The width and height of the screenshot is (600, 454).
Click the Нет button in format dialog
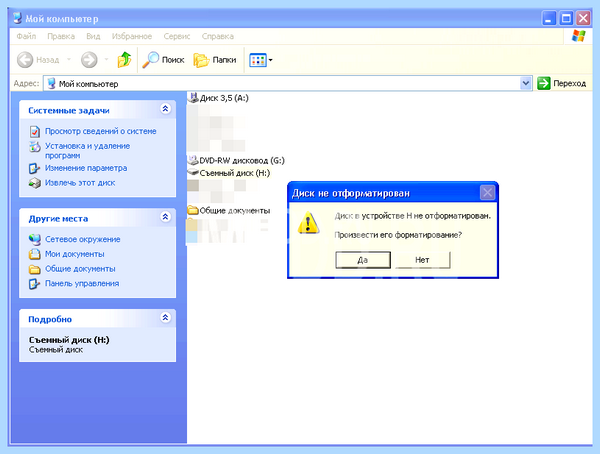point(422,260)
